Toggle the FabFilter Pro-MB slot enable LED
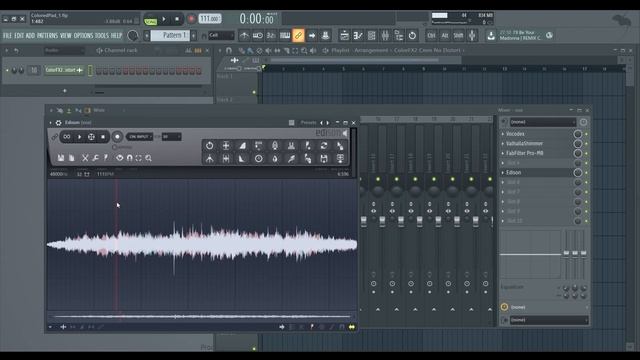The image size is (640, 360). click(x=587, y=153)
